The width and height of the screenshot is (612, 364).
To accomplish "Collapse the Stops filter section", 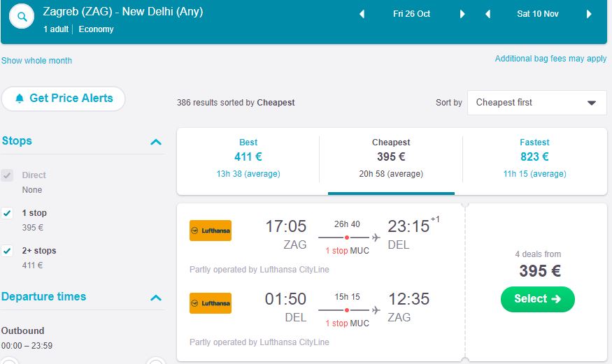I will coord(156,143).
